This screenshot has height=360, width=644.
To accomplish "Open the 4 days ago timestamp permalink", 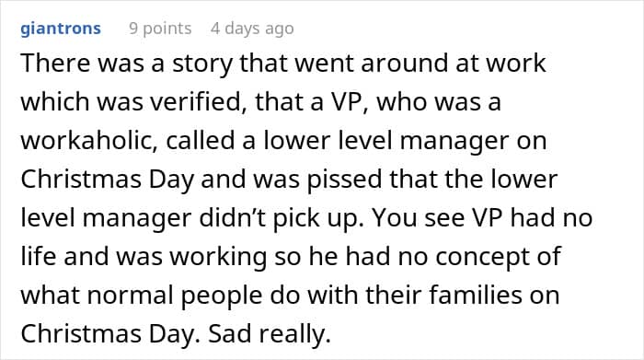I will 252,29.
